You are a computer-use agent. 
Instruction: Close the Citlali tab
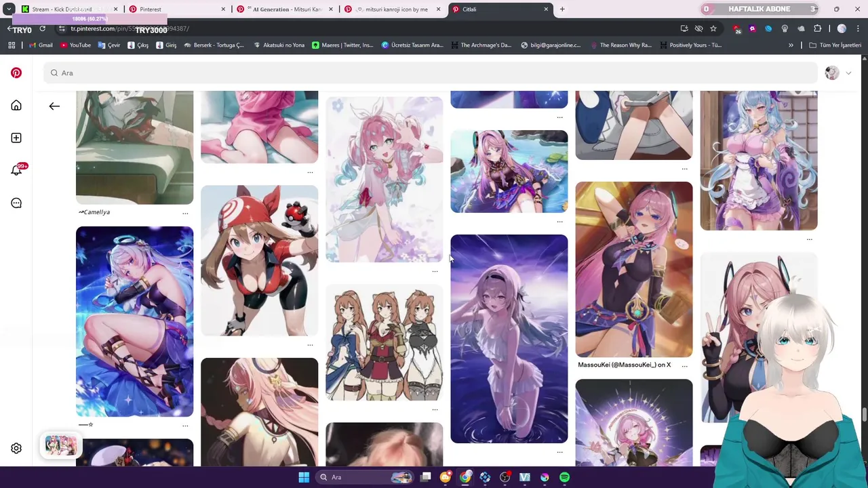(546, 9)
